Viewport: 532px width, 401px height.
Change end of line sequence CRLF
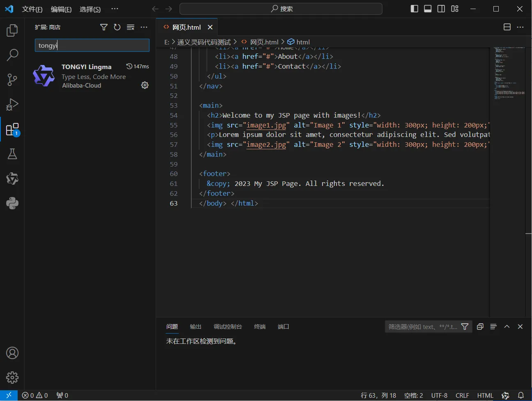tap(462, 395)
